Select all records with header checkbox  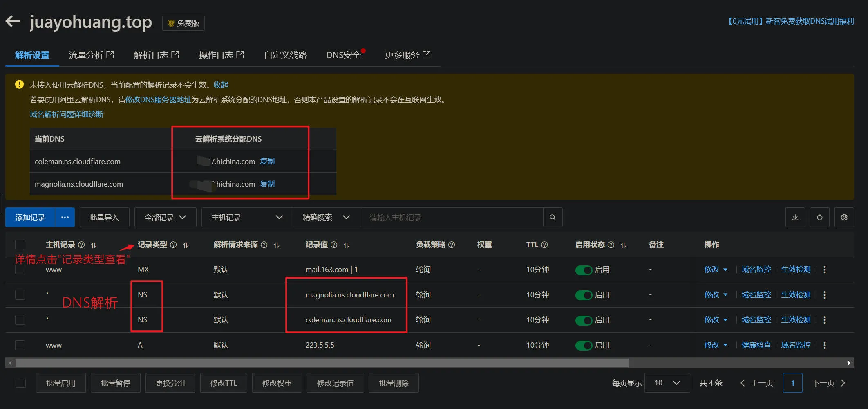(20, 245)
